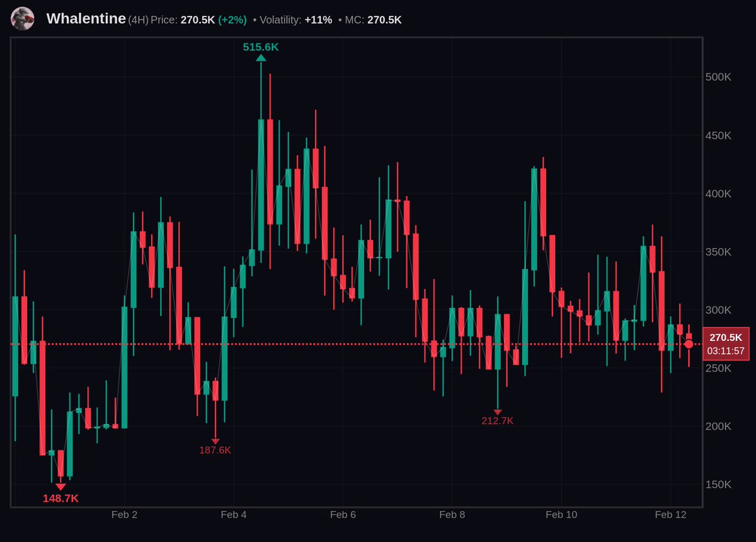Click the 150K price axis label
Viewport: 756px width, 542px height.
[x=718, y=485]
